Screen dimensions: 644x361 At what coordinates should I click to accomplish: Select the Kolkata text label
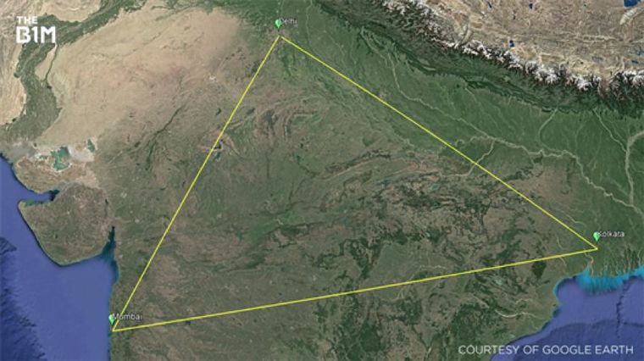(612, 234)
